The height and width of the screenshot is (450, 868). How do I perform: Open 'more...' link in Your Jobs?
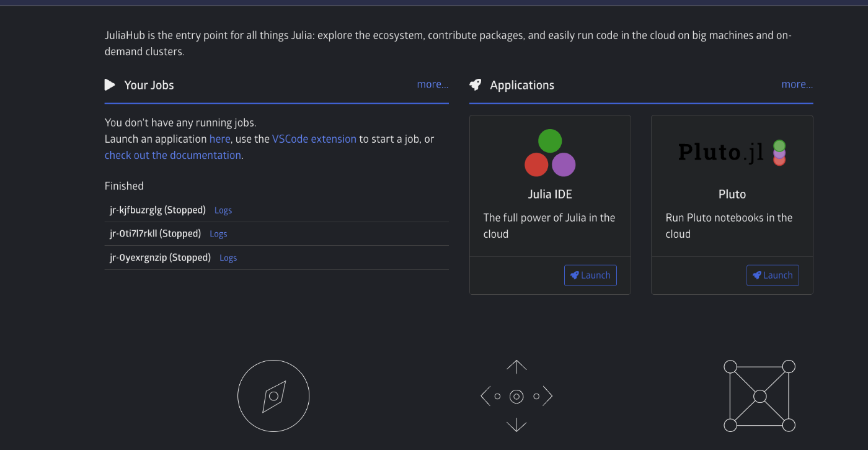(x=433, y=84)
